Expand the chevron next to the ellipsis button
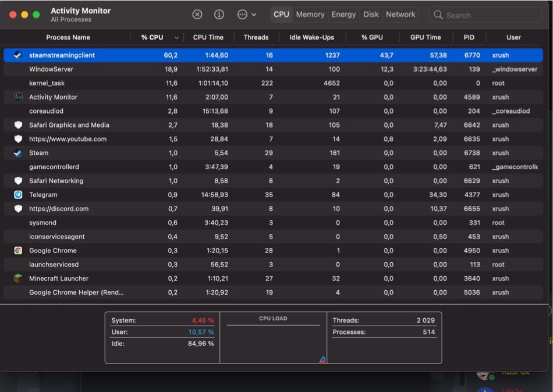Viewport: 553px width, 392px height. (254, 15)
